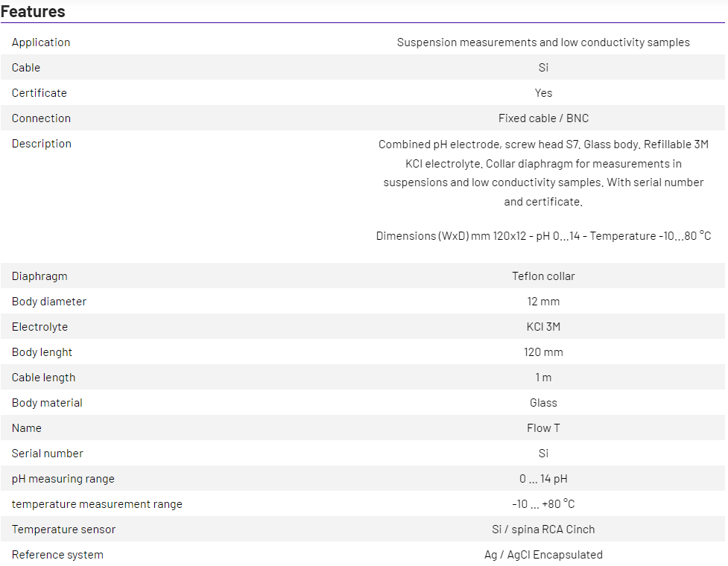Click the 'Si / spina RCA Cinch' value
Image resolution: width=728 pixels, height=566 pixels.
pos(543,530)
